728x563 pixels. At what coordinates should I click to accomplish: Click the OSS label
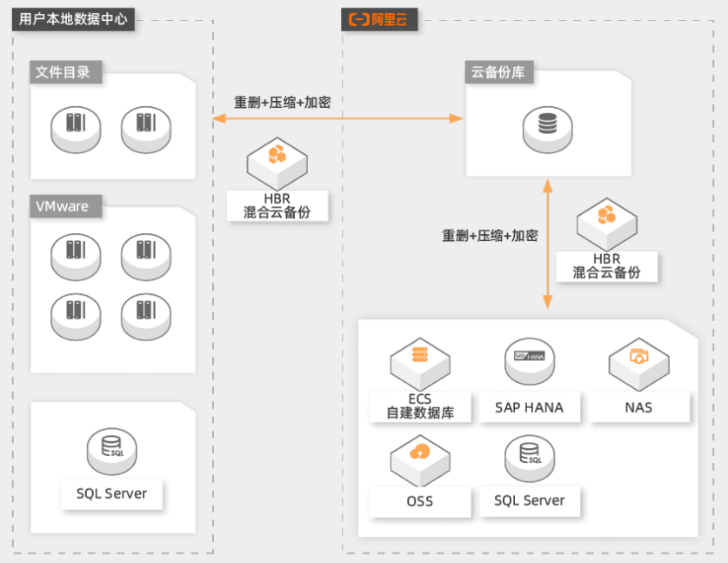[420, 502]
